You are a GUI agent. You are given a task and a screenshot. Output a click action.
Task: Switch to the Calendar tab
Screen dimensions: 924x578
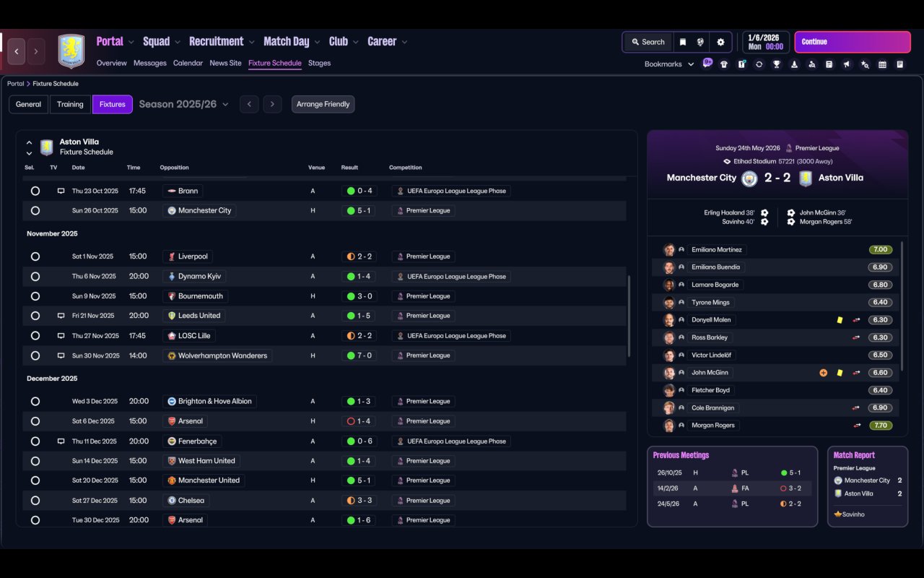tap(188, 64)
